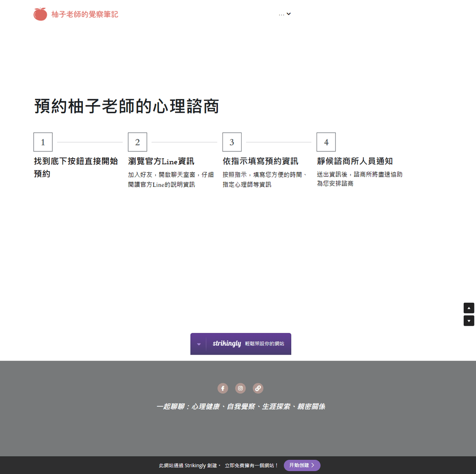Click the 开始创建 button

tap(302, 465)
